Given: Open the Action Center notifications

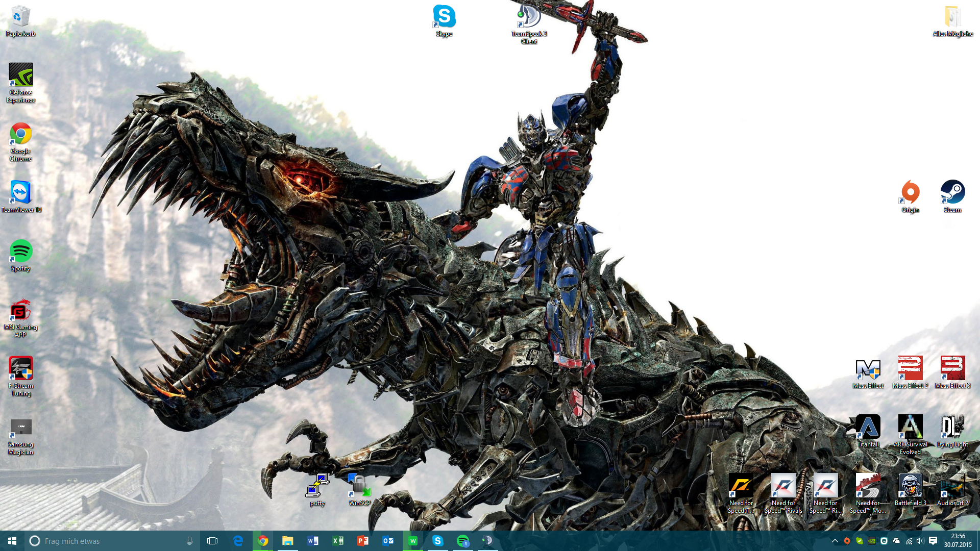Looking at the screenshot, I should tap(933, 541).
